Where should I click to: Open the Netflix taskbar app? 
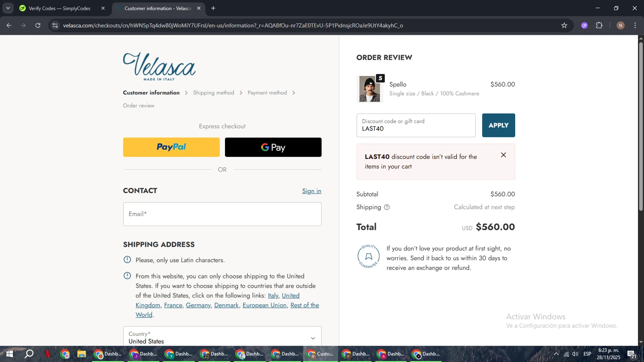[48, 354]
